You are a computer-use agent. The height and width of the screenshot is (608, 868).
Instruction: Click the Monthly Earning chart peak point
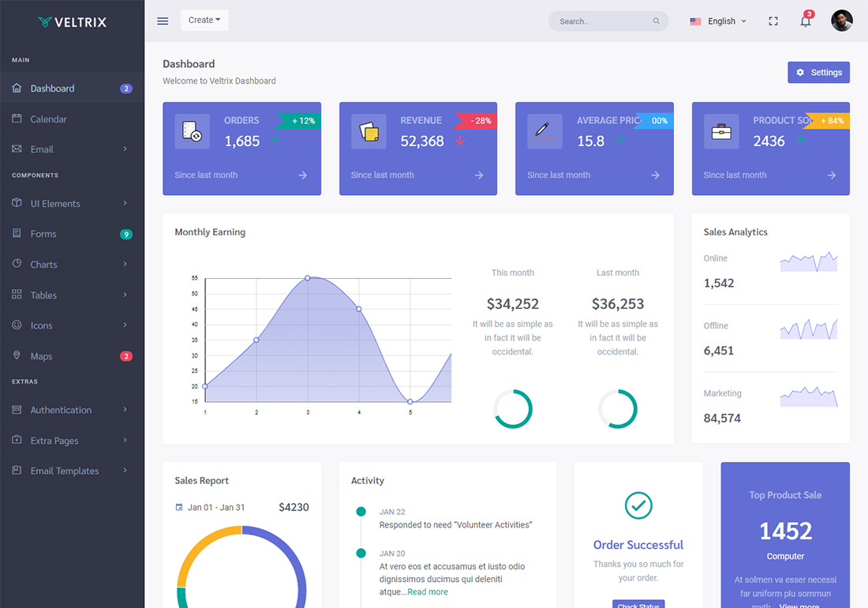(308, 278)
